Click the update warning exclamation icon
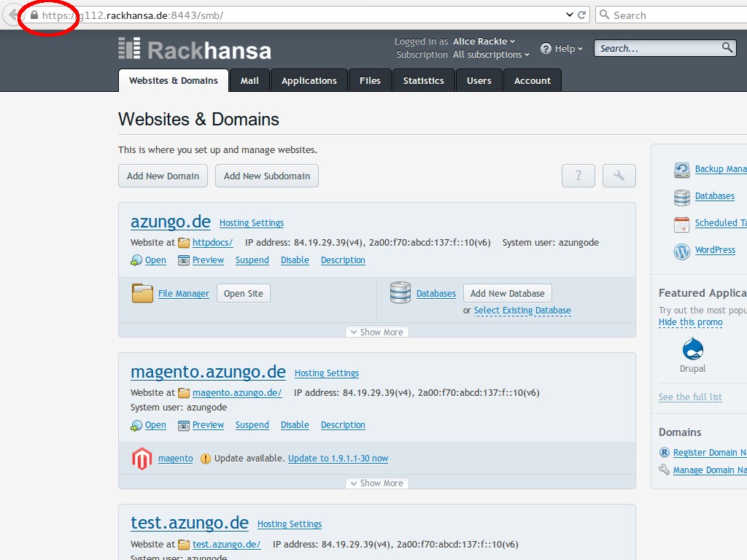747x560 pixels. click(205, 459)
